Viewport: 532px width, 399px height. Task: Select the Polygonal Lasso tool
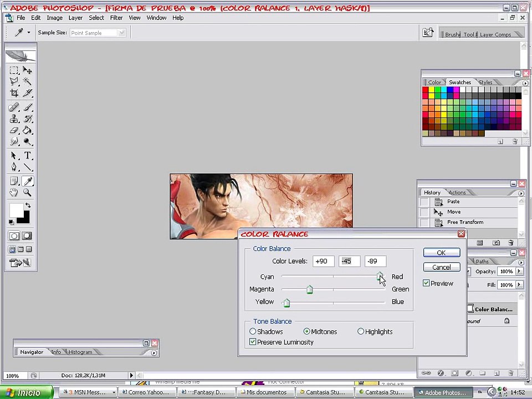tap(14, 81)
